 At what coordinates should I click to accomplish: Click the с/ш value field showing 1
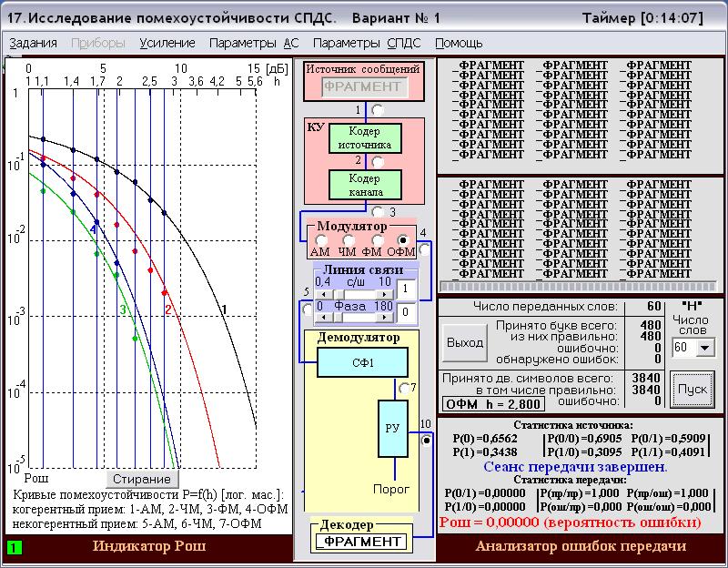pyautogui.click(x=406, y=289)
